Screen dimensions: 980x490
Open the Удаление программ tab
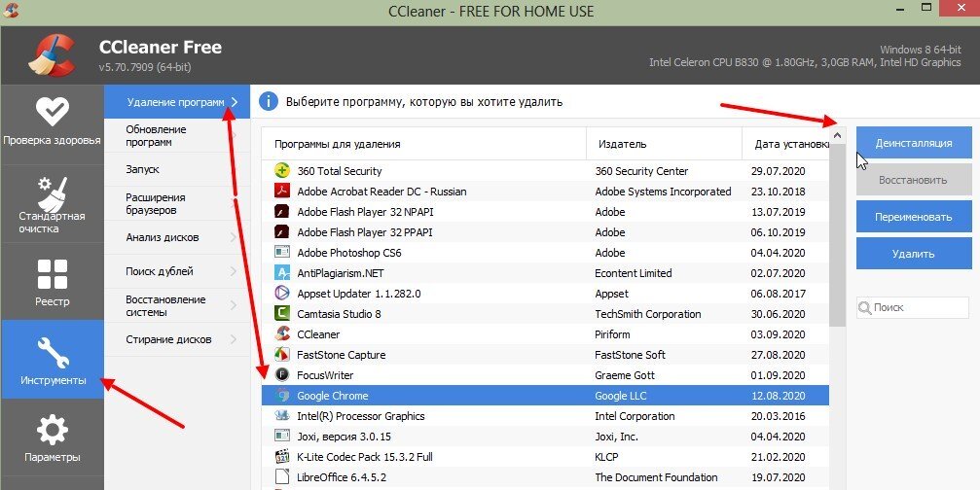[177, 102]
